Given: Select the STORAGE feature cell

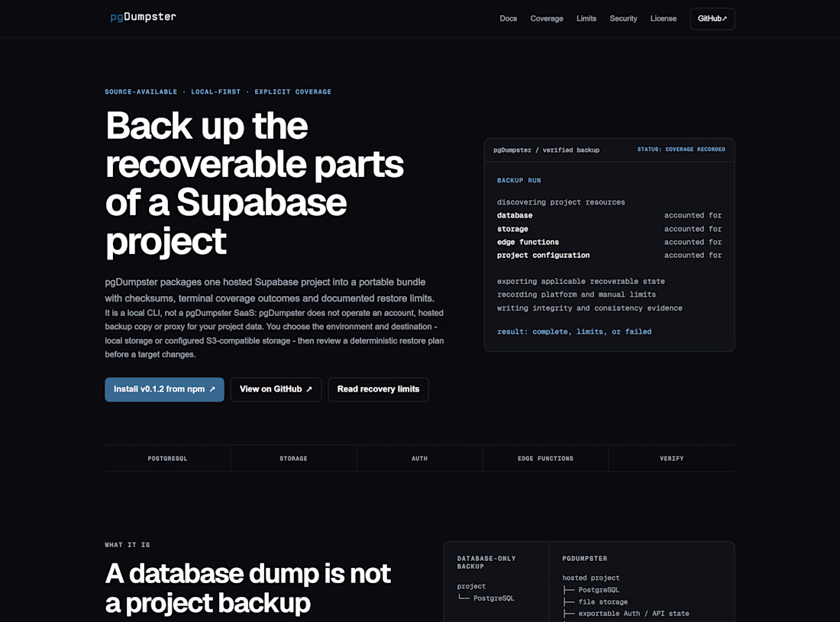Looking at the screenshot, I should pos(293,459).
